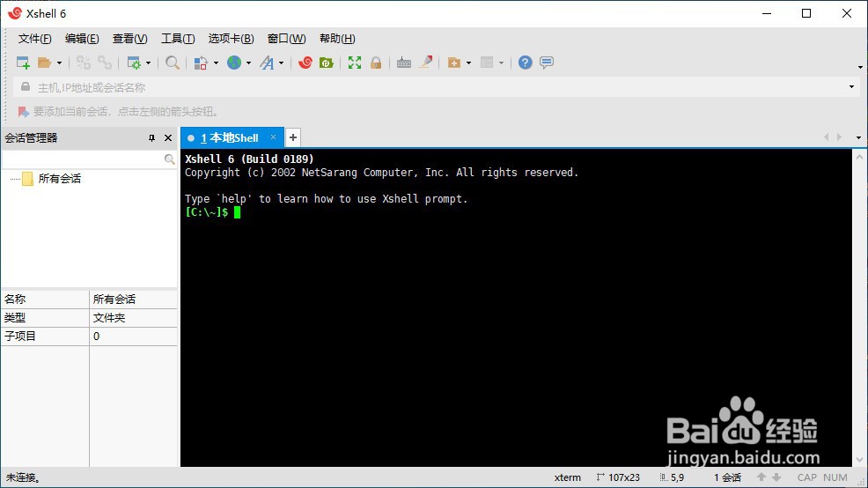This screenshot has height=488, width=868.
Task: Open the 工具(T) menu
Action: pos(178,39)
